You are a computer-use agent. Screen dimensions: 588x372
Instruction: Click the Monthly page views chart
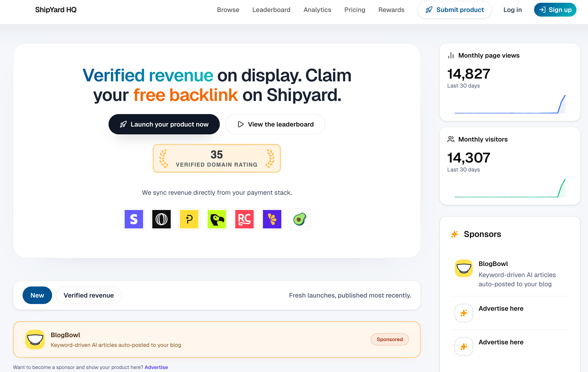510,105
